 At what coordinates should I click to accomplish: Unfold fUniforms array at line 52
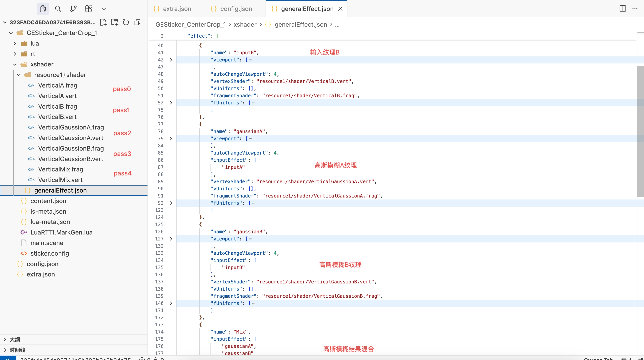tap(171, 103)
